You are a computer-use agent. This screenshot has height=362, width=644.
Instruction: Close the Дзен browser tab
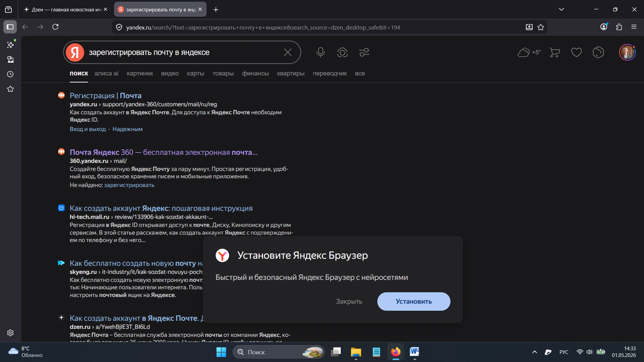106,9
